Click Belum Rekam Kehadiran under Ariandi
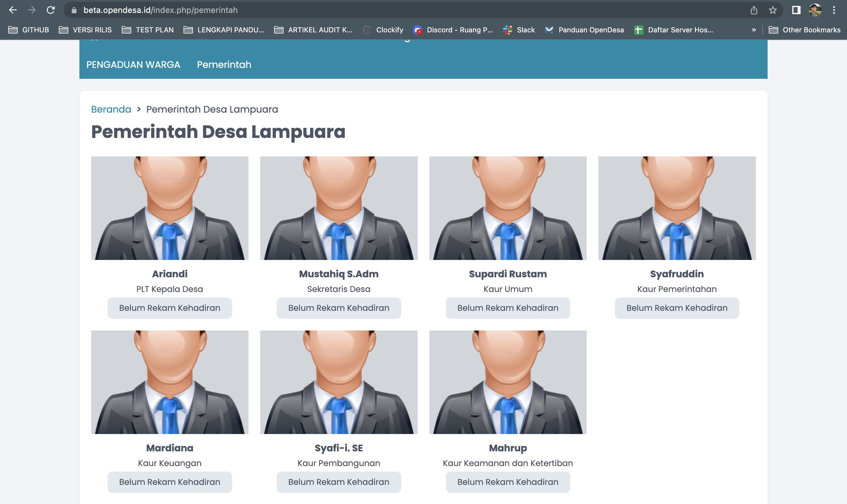This screenshot has height=504, width=847. coord(170,308)
